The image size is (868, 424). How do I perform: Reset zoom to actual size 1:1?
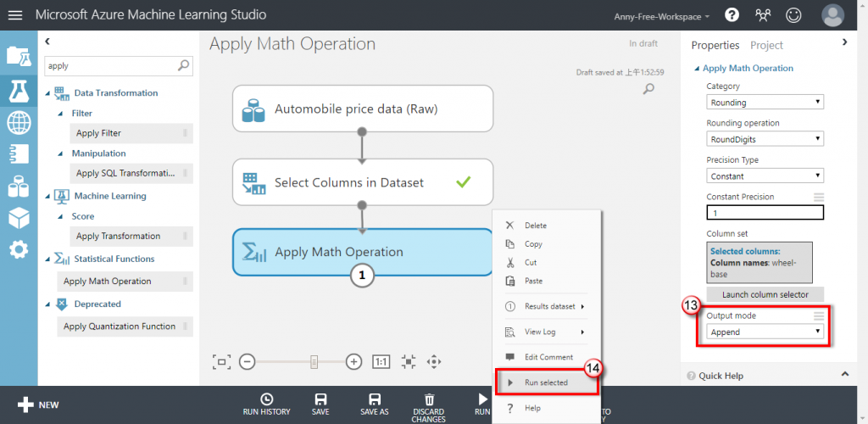pos(381,362)
